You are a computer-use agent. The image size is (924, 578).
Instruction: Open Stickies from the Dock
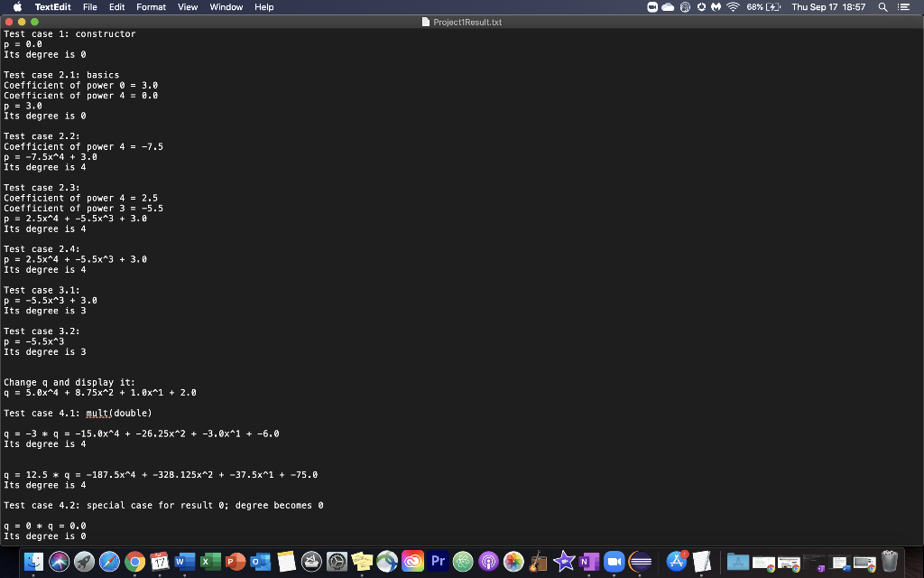pyautogui.click(x=362, y=562)
